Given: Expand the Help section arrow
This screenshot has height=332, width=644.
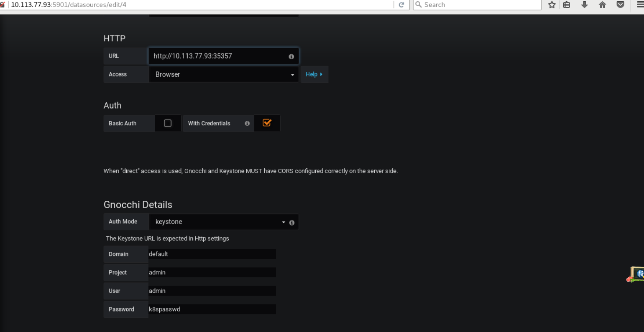Looking at the screenshot, I should [321, 74].
